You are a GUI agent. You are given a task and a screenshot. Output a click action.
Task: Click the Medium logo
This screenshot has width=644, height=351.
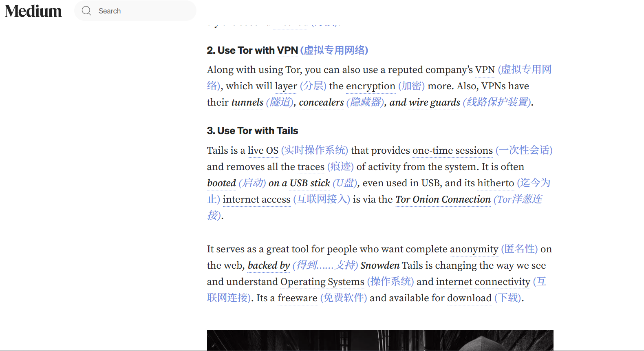33,11
